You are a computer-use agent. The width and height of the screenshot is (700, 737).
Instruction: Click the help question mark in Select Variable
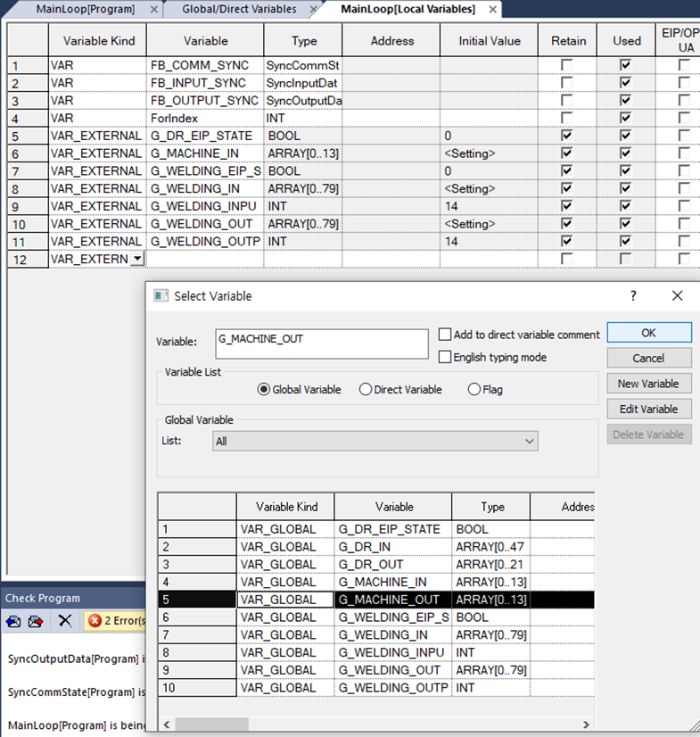[x=633, y=295]
